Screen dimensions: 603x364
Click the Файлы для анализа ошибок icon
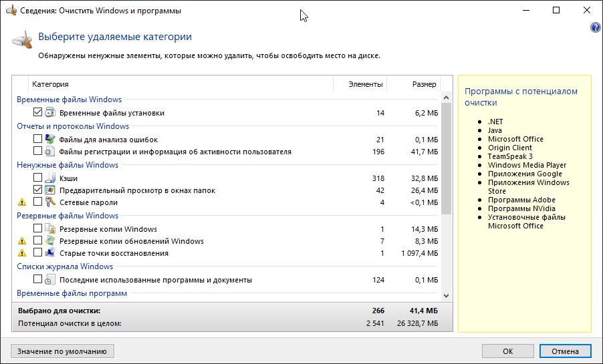click(50, 140)
